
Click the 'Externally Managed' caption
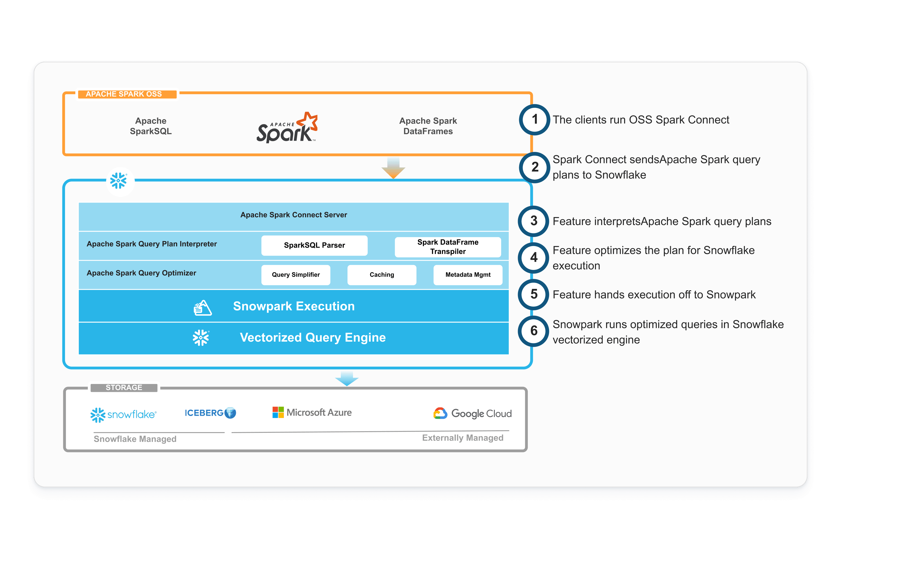[x=462, y=438]
